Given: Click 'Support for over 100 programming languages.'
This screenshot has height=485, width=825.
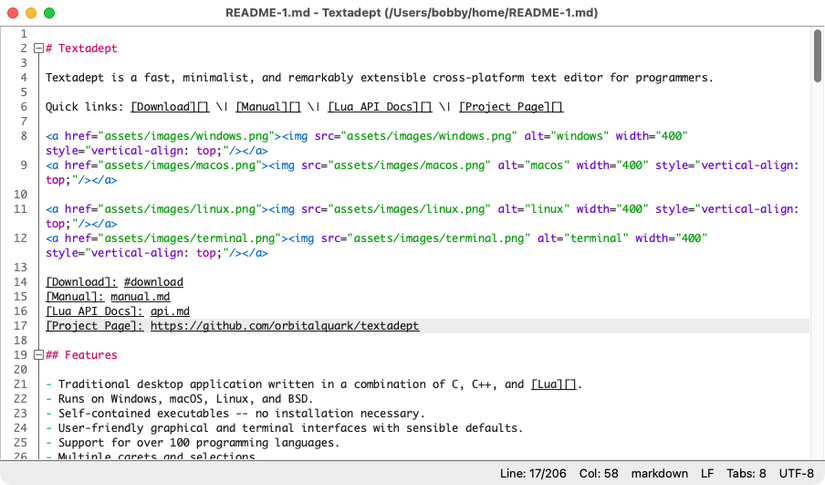Looking at the screenshot, I should click(x=199, y=443).
